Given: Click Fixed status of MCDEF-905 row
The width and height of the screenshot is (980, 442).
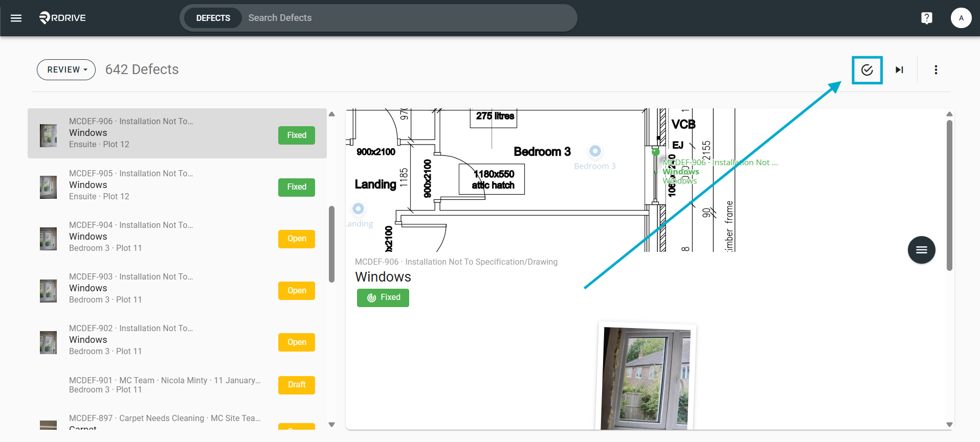Looking at the screenshot, I should pyautogui.click(x=297, y=187).
